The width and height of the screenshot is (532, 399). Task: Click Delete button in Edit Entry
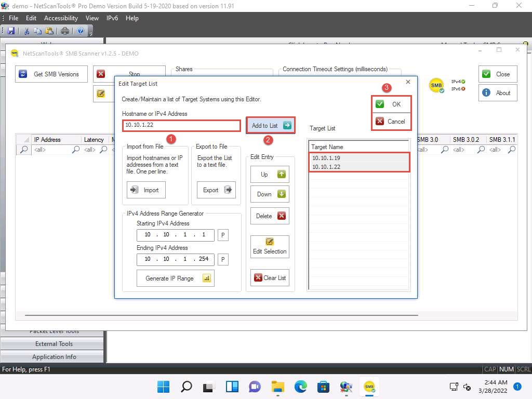(270, 216)
